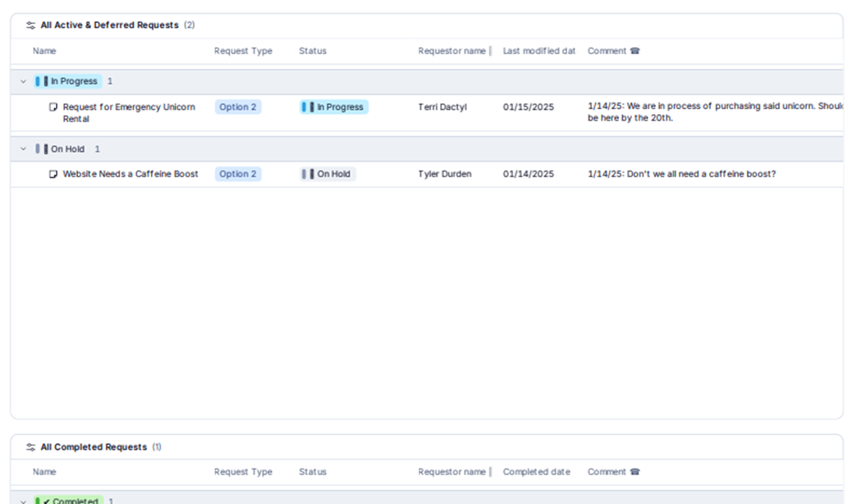Click the 01/14/2025 last modified date
The image size is (852, 504).
click(528, 174)
